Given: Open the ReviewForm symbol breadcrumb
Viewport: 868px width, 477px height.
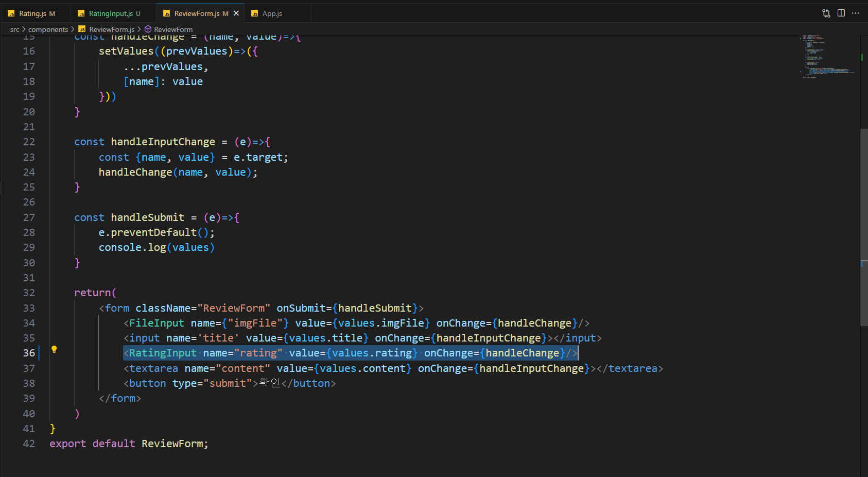Looking at the screenshot, I should point(169,29).
